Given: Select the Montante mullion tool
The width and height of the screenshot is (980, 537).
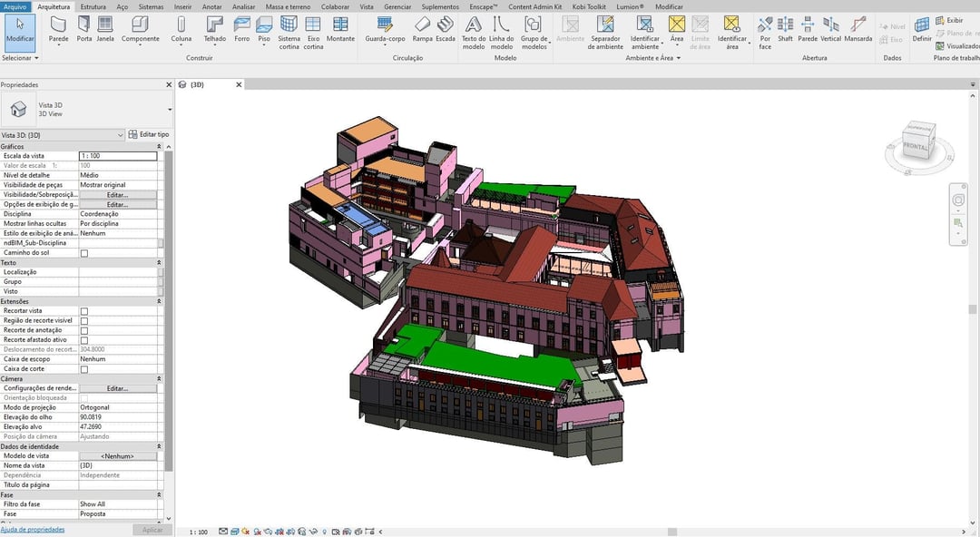Looking at the screenshot, I should point(340,30).
